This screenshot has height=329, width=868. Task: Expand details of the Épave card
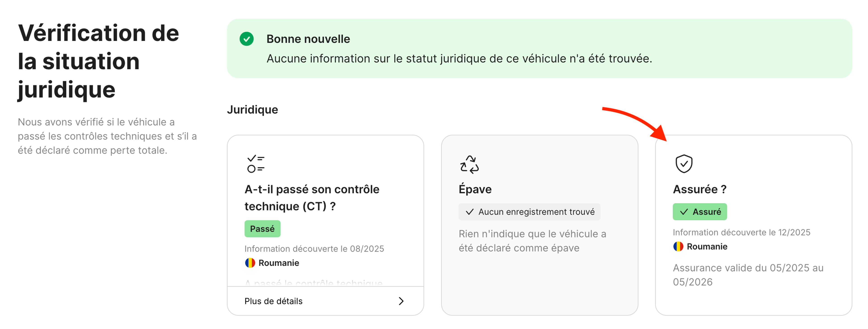[539, 226]
